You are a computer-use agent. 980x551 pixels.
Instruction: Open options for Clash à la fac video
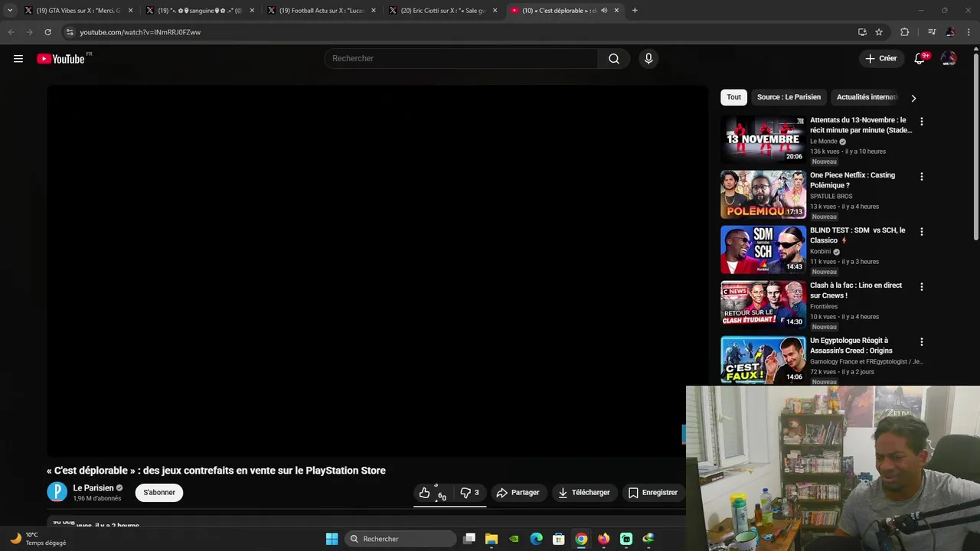tap(921, 287)
